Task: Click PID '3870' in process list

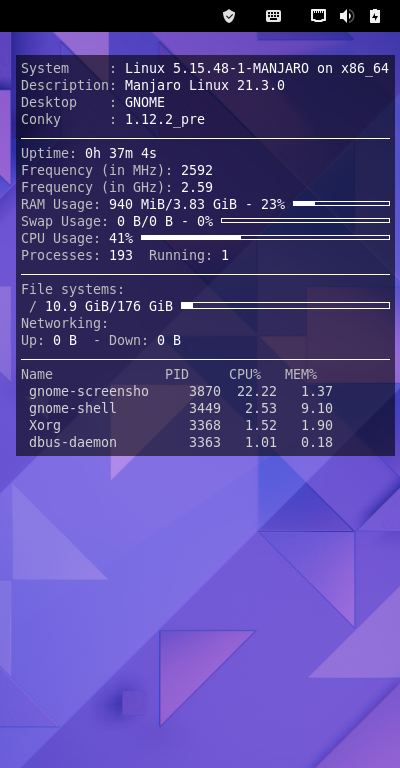Action: (205, 392)
